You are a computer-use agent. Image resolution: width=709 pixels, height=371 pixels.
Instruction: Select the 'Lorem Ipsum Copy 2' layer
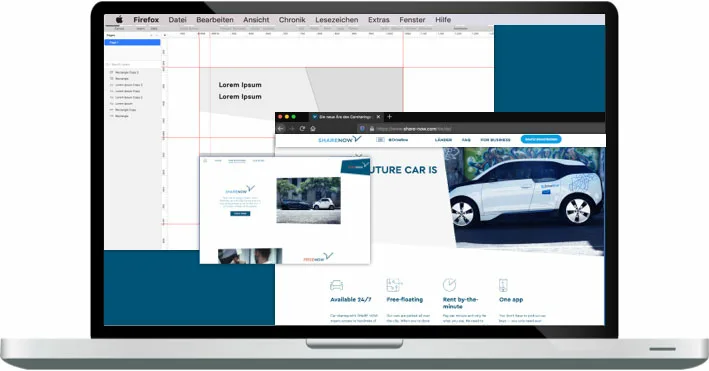point(128,97)
